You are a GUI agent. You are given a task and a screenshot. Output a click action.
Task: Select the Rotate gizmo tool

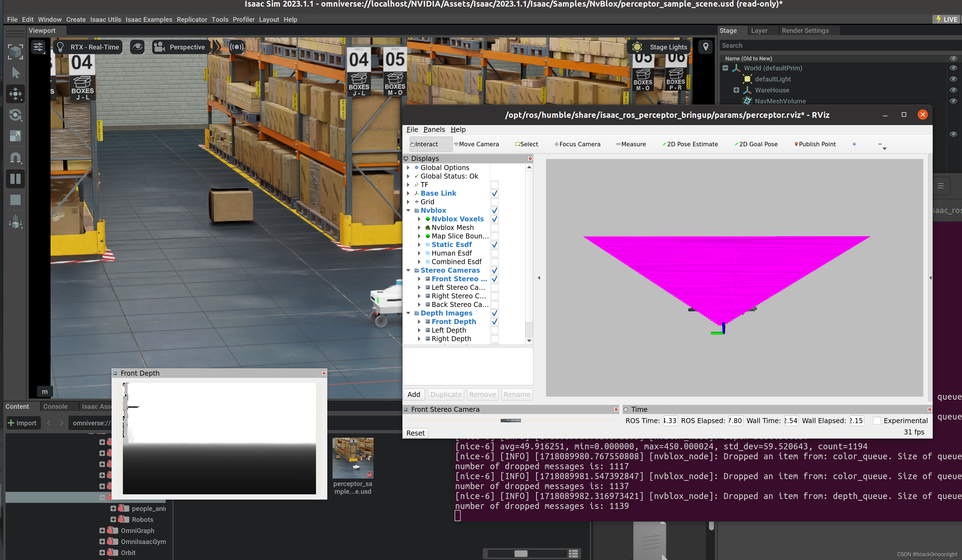[x=15, y=115]
